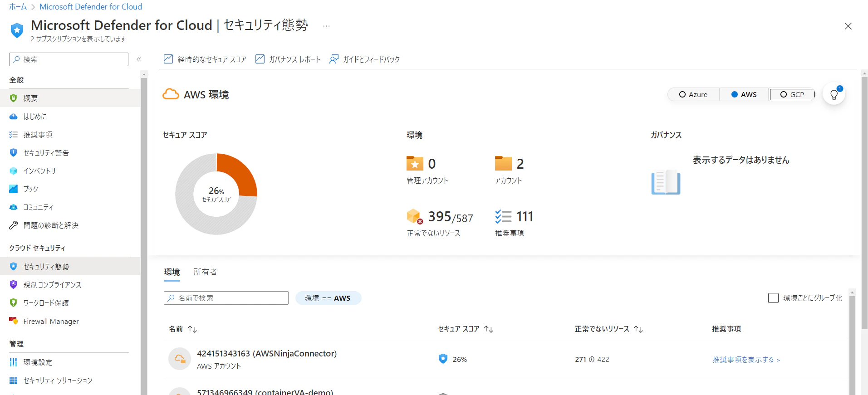Click the インベントリ cube icon

[x=14, y=171]
